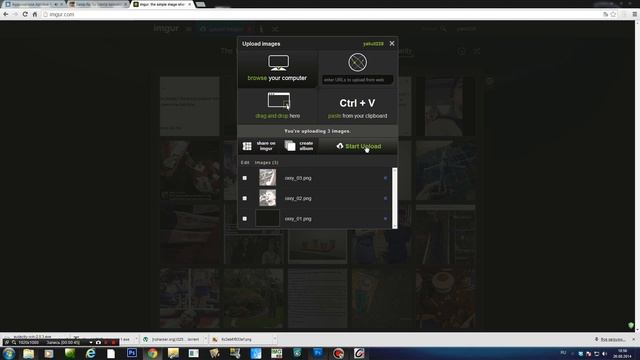This screenshot has width=640, height=360.
Task: Click the username link in the dialog header
Action: 373,44
